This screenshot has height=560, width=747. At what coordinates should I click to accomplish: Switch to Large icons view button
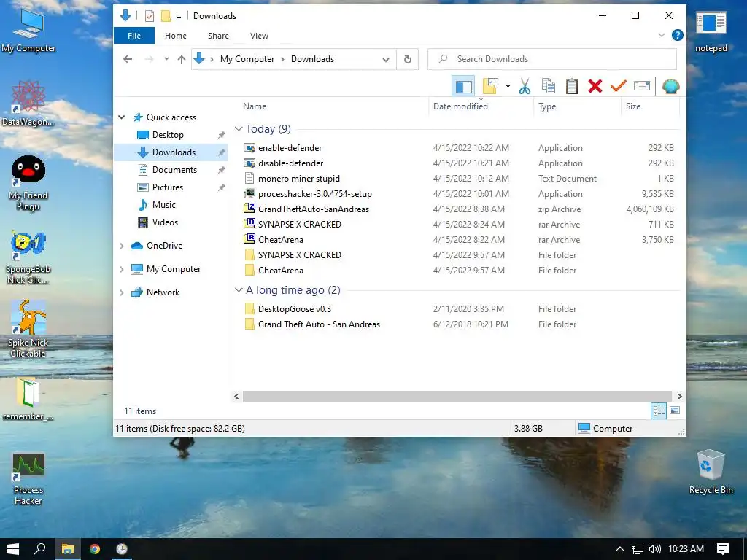(675, 411)
